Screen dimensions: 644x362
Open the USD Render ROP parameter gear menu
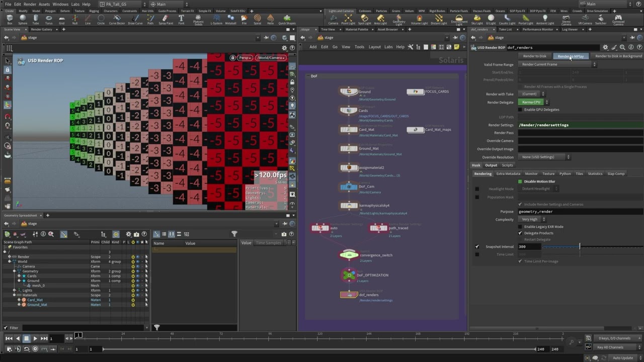(605, 47)
